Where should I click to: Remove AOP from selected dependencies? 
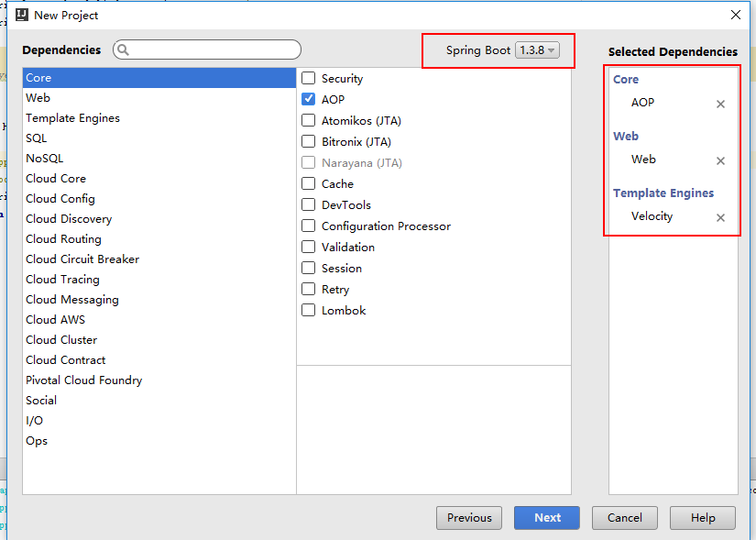[x=720, y=104]
